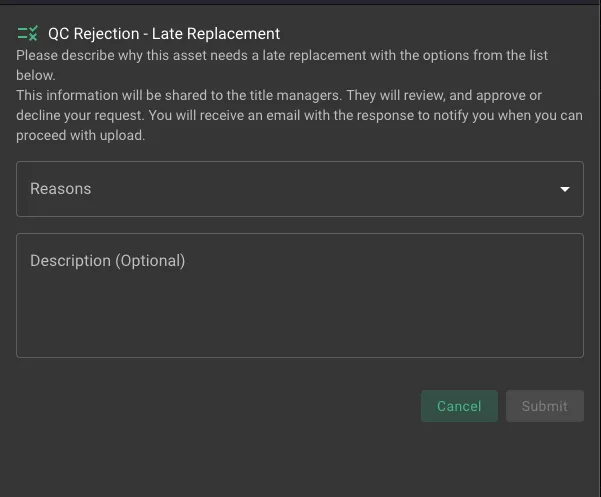Click the "Description (Optional)" placeholder text

(108, 261)
